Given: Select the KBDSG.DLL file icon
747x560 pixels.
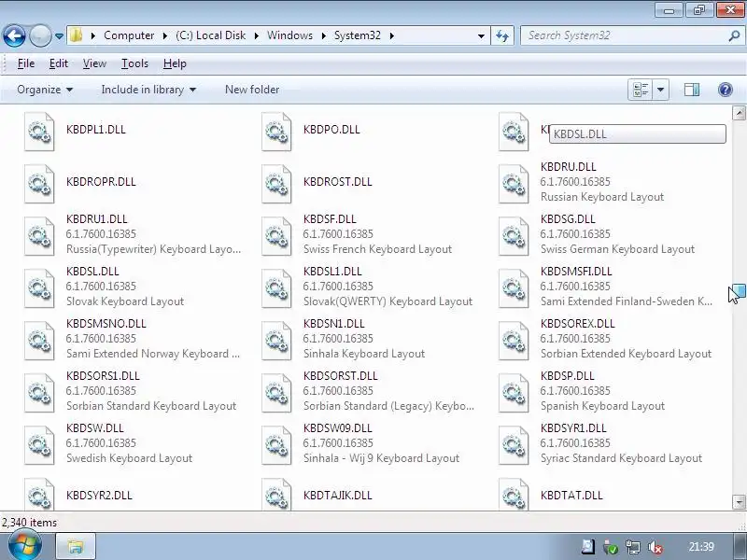Looking at the screenshot, I should [x=514, y=236].
